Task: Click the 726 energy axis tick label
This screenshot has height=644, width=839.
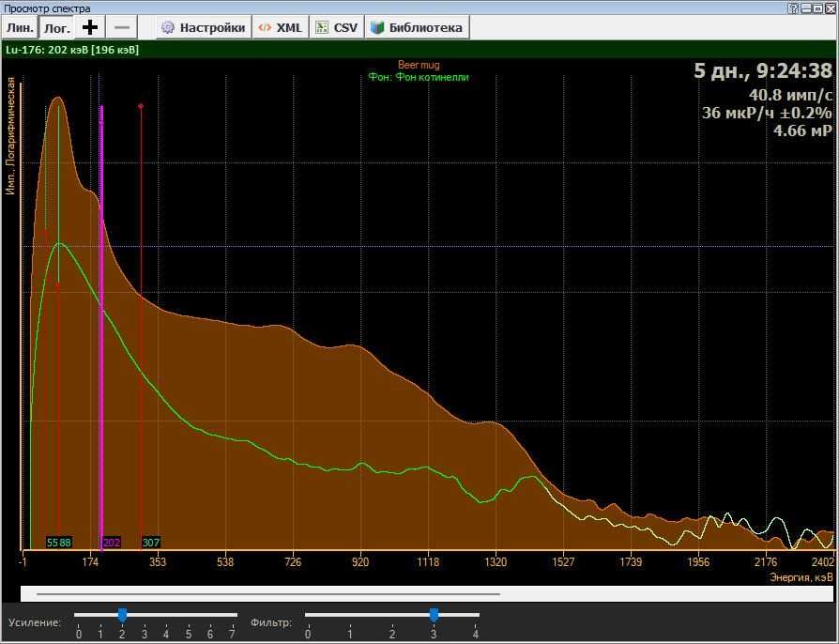Action: (293, 562)
